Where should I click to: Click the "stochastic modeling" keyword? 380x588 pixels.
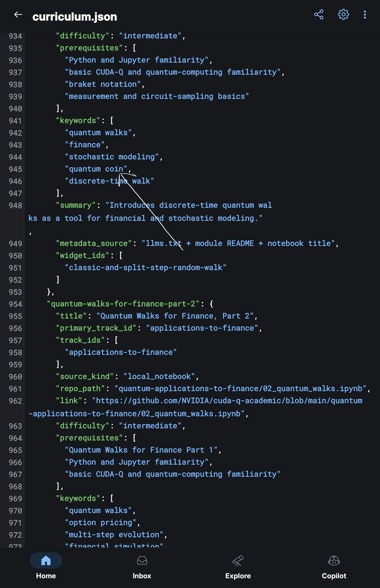click(x=112, y=157)
